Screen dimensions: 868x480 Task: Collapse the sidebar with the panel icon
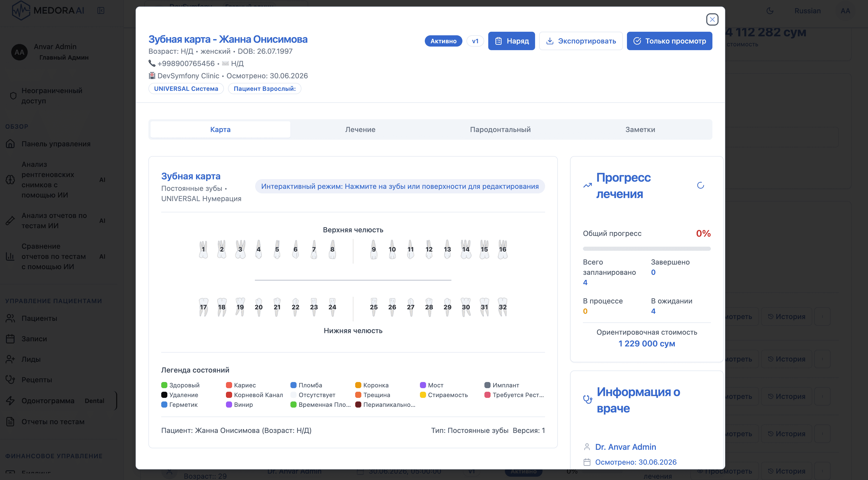pos(101,10)
